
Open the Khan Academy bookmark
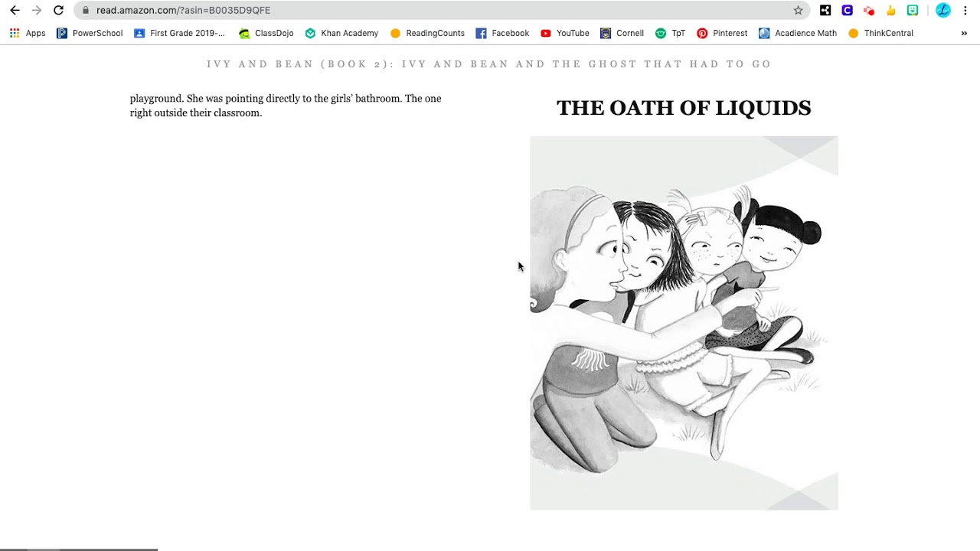coord(341,33)
